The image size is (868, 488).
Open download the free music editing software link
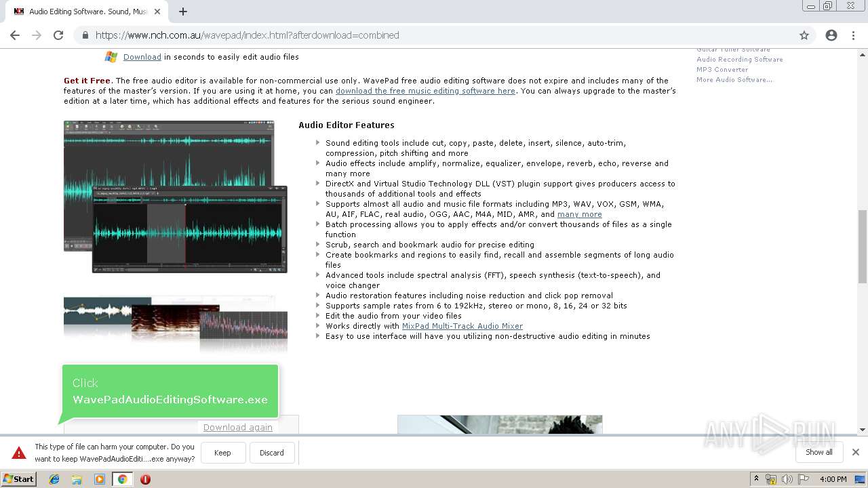pyautogui.click(x=425, y=91)
